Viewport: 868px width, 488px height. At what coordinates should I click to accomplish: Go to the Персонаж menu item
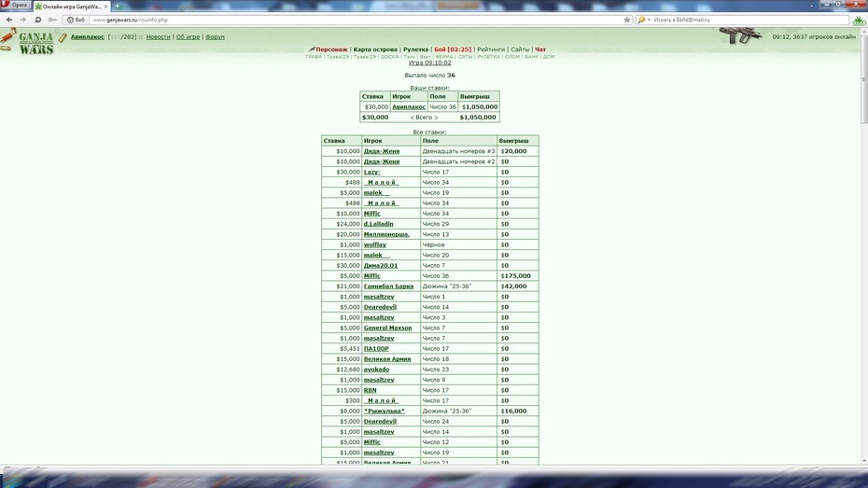coord(331,49)
